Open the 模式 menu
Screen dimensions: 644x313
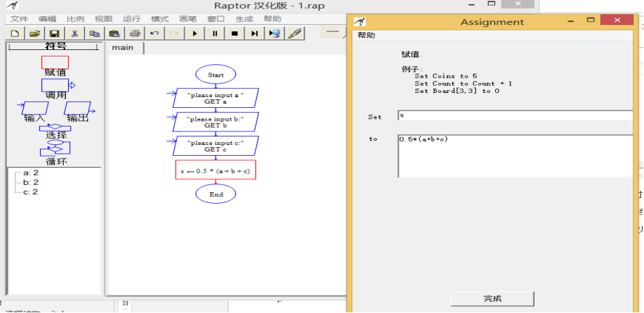160,19
